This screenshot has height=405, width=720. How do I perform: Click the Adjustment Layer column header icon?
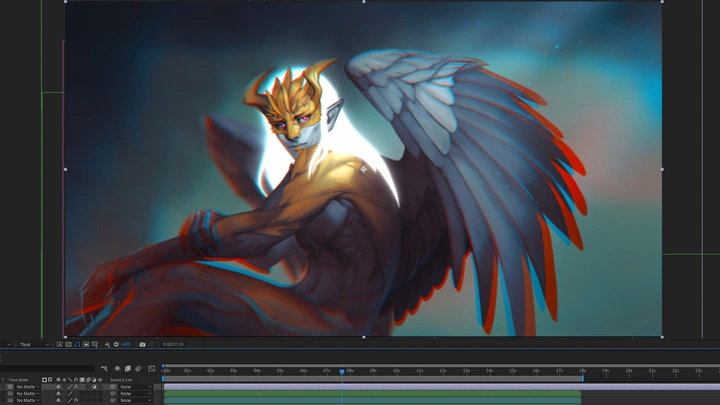[x=94, y=380]
